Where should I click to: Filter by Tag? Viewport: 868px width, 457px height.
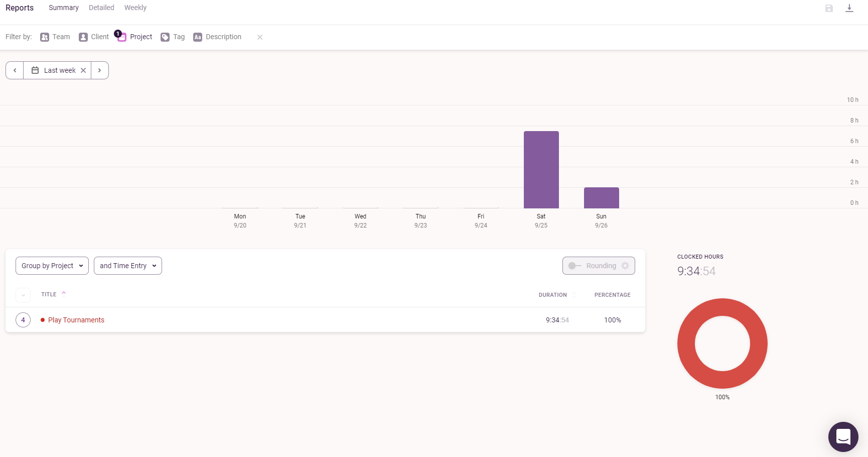pos(173,37)
